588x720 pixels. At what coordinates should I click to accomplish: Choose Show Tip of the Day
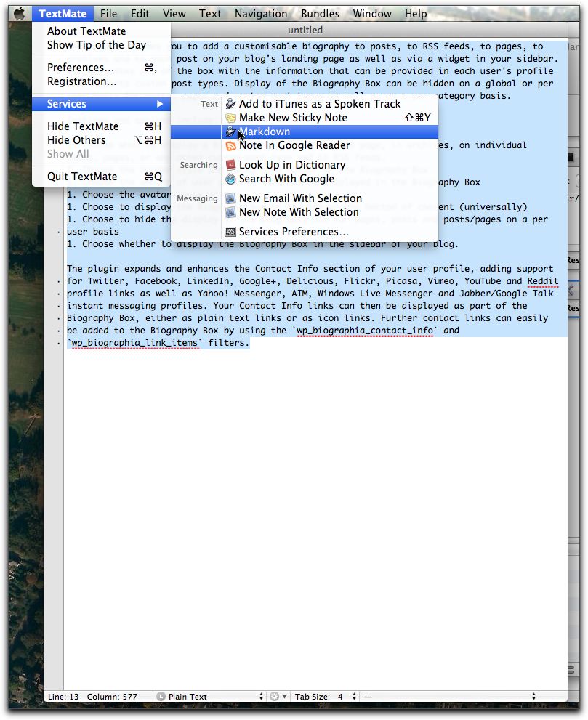(x=101, y=45)
